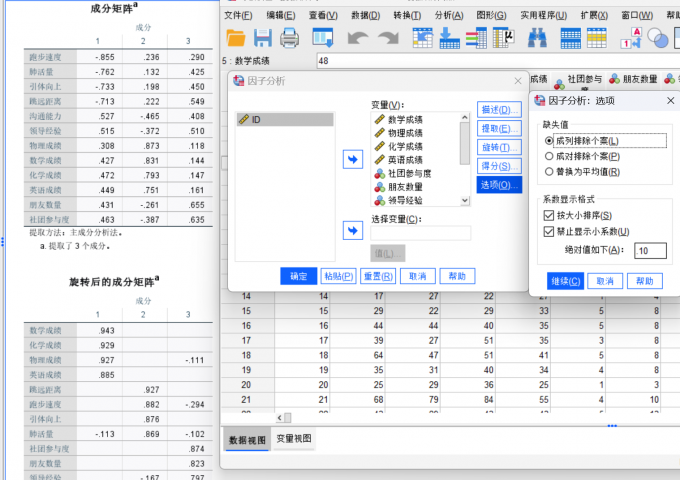Click the Run descriptive statistics icon
Screen dimensions: 680x480
click(503, 38)
